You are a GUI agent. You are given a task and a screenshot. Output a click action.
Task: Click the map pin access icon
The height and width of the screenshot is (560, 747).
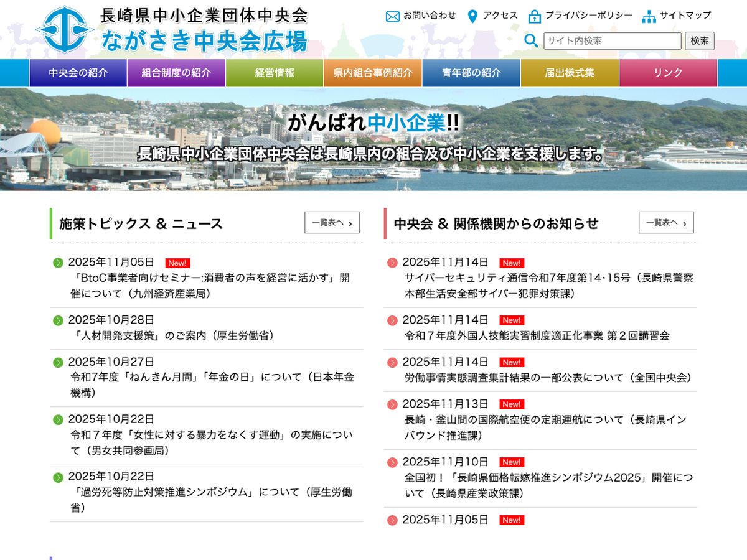(x=472, y=16)
